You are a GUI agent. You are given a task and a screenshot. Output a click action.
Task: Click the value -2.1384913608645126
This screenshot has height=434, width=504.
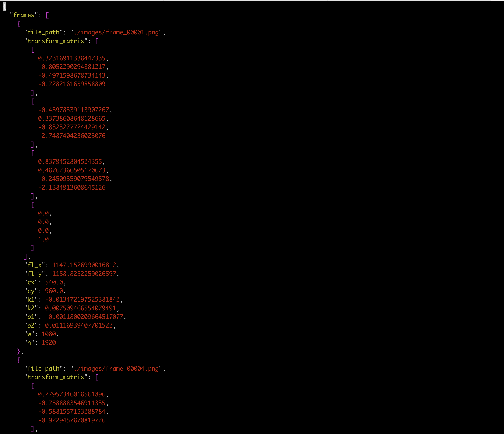(x=71, y=188)
